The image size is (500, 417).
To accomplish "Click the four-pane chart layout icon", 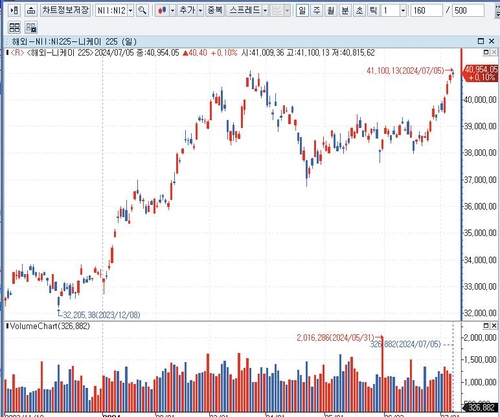I will click(x=14, y=27).
